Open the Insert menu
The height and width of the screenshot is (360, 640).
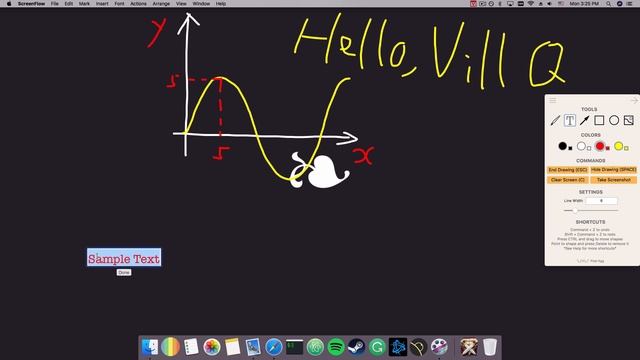tap(102, 4)
